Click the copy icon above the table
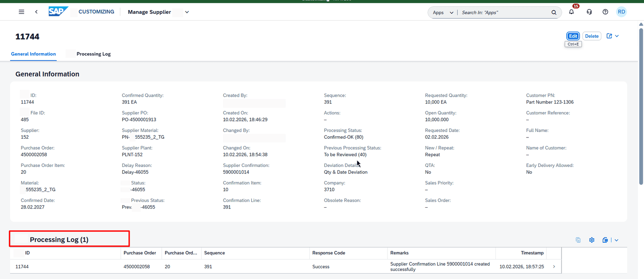Viewport: 644px width, 279px height. tap(578, 240)
